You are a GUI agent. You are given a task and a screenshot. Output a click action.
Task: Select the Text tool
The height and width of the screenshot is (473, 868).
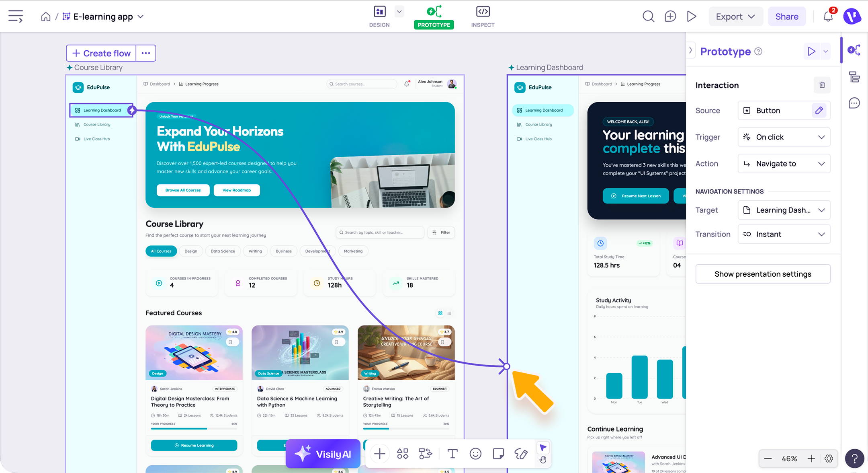click(452, 454)
